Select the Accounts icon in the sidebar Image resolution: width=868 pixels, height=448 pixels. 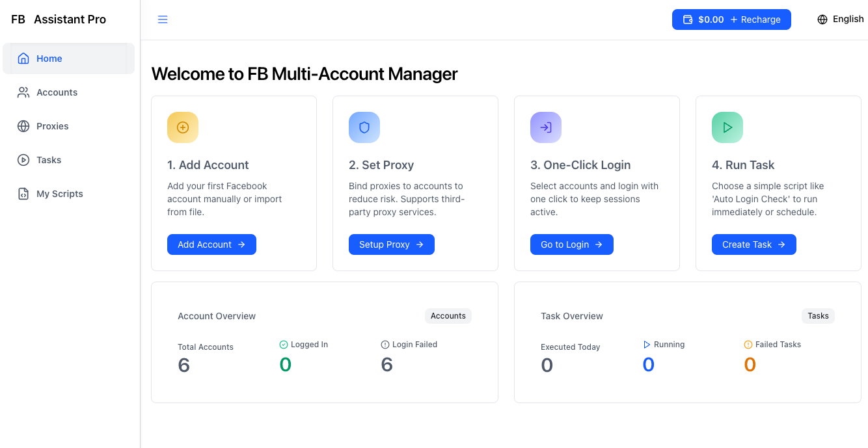coord(24,92)
